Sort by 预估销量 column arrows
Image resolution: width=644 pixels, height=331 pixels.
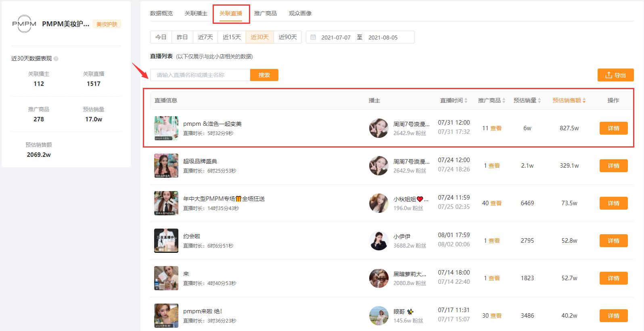click(539, 100)
